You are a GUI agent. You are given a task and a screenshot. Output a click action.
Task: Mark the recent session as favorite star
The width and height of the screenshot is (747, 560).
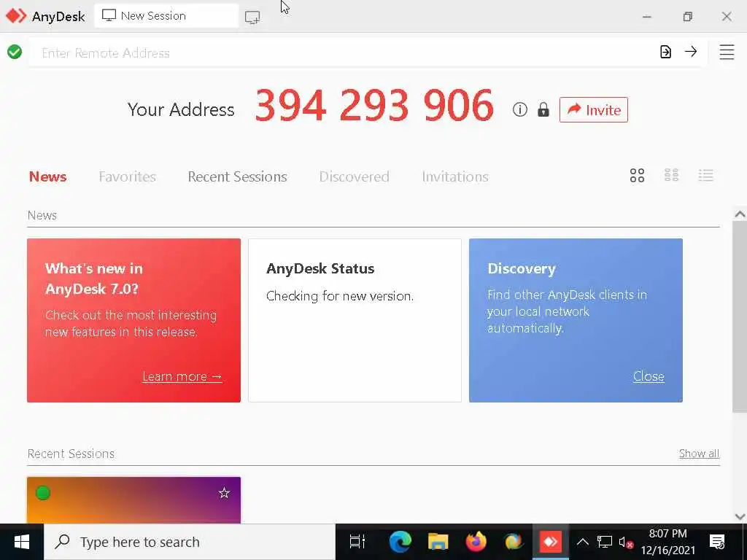click(x=224, y=493)
